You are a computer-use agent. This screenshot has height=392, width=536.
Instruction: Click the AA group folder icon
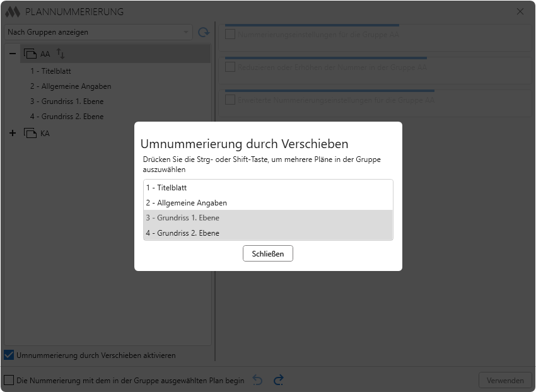(30, 54)
